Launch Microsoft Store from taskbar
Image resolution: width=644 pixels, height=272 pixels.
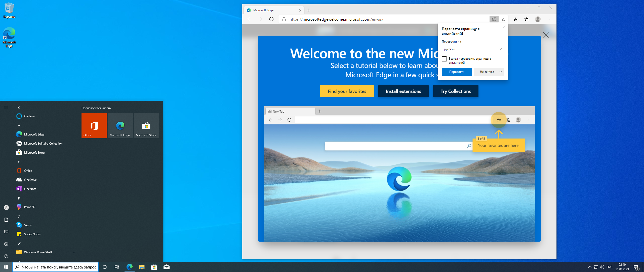pos(154,267)
